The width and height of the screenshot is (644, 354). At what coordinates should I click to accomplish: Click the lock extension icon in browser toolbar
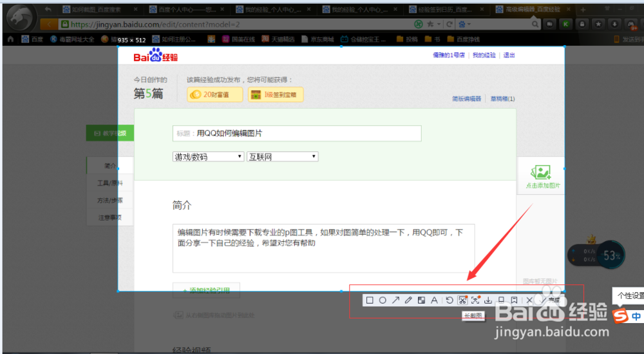[x=582, y=25]
